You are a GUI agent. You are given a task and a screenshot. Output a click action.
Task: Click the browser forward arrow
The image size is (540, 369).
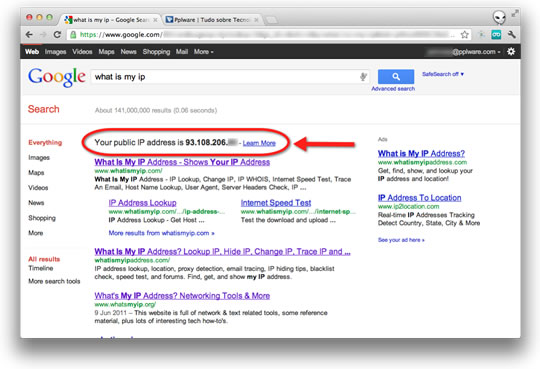tap(43, 34)
